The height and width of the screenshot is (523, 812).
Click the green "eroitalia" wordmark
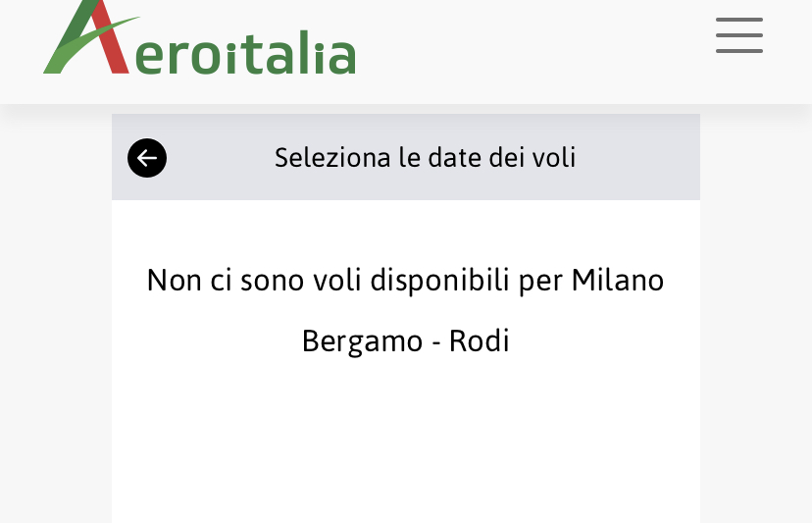pos(245,57)
